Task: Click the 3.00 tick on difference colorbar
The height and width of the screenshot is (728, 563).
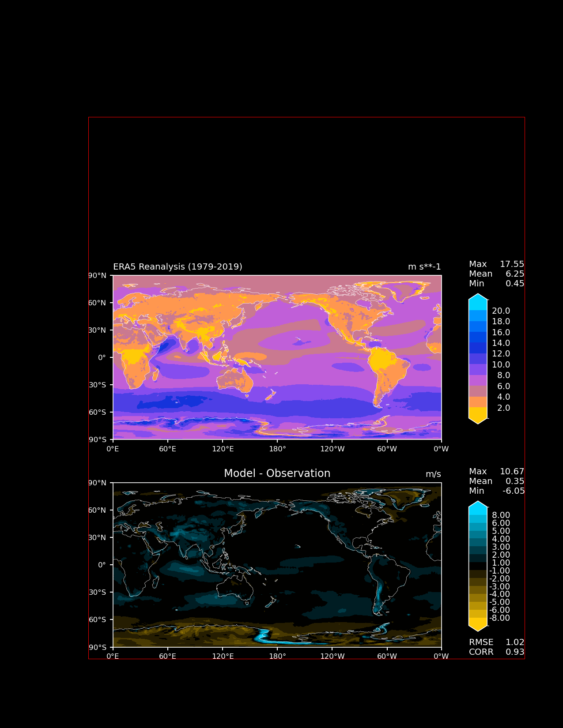Action: click(x=501, y=547)
